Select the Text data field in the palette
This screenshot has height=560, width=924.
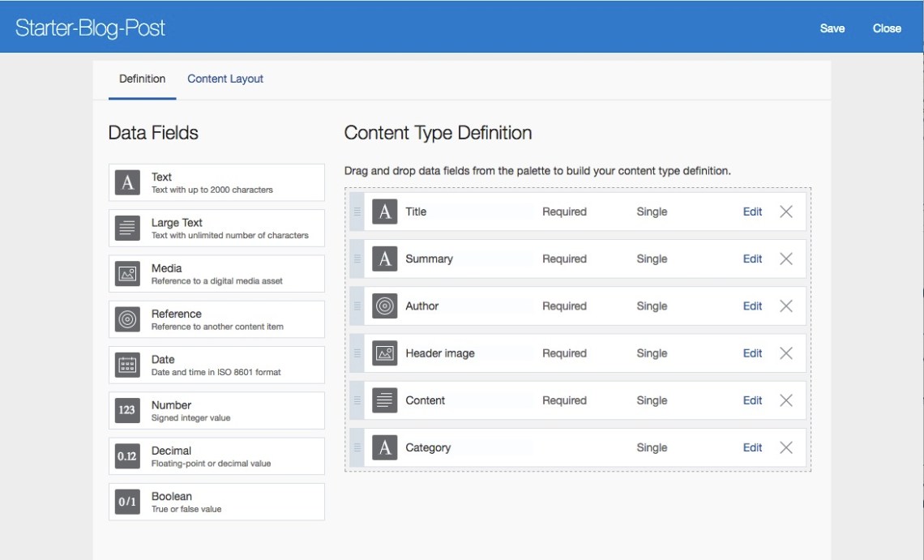[x=127, y=182]
